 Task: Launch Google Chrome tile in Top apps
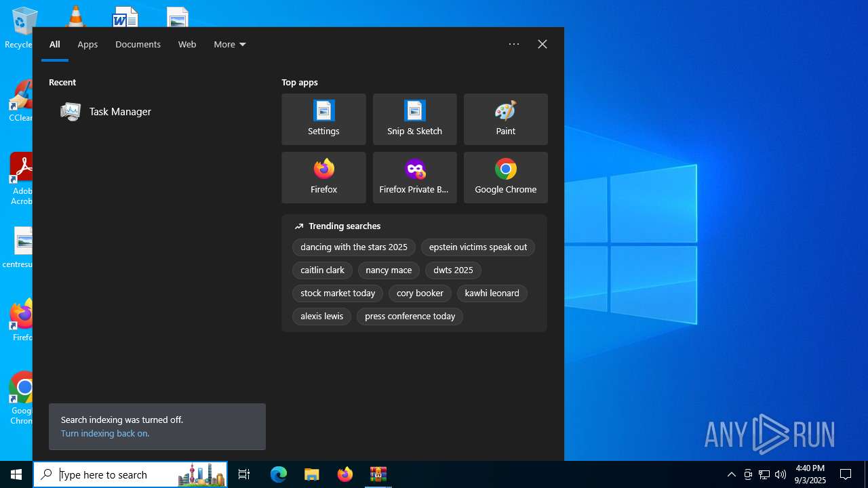[x=505, y=178]
